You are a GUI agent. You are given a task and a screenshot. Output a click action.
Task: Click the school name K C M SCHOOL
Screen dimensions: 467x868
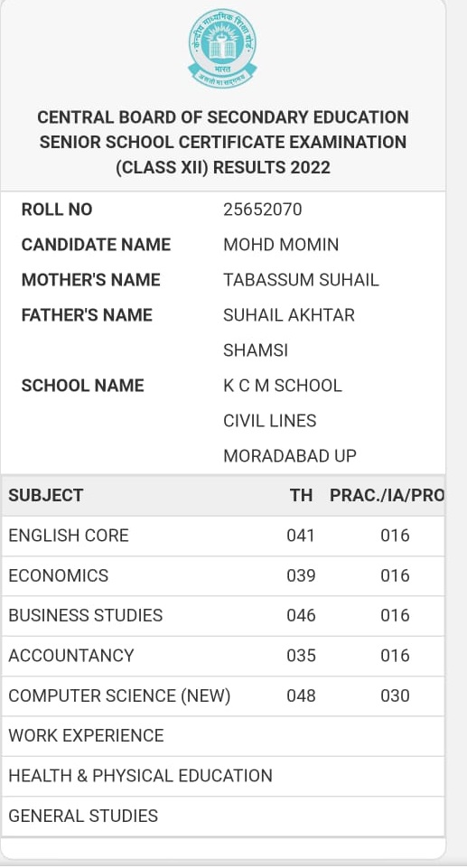283,386
